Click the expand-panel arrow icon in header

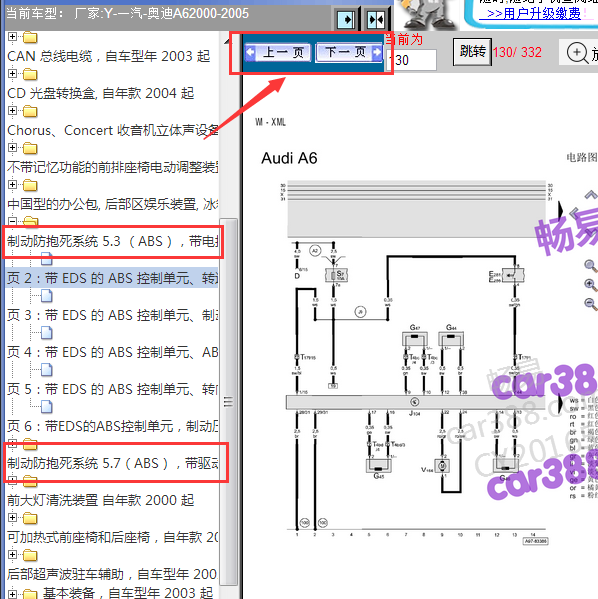(346, 19)
